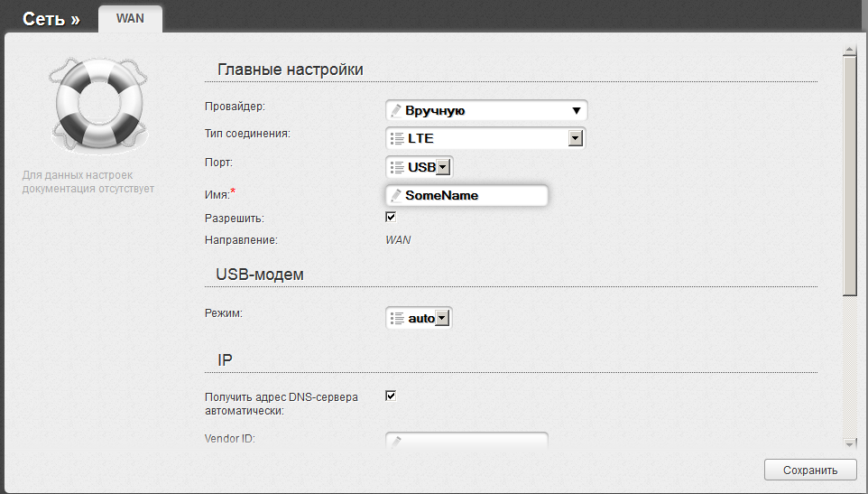
Task: Click the lifebuoy help icon
Action: coord(98,105)
